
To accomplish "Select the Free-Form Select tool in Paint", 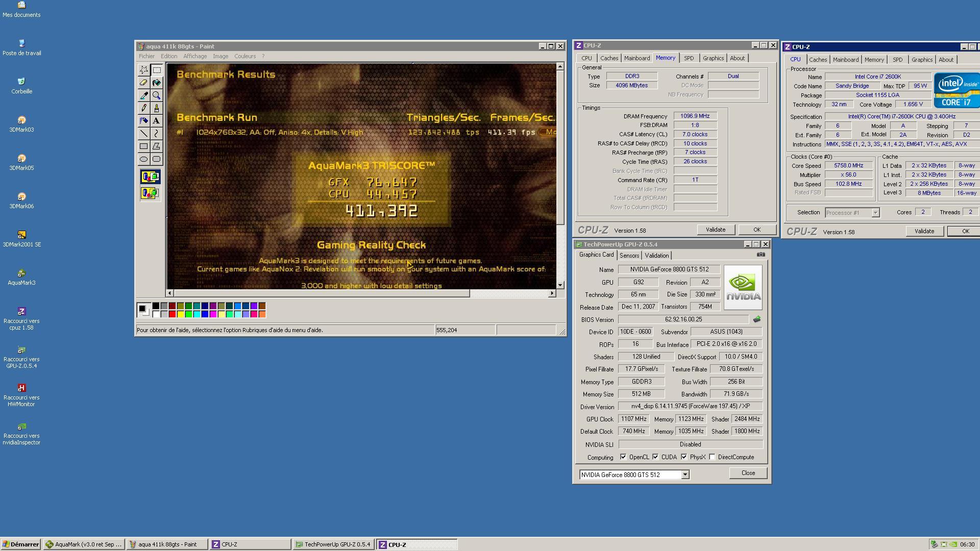I will (144, 70).
